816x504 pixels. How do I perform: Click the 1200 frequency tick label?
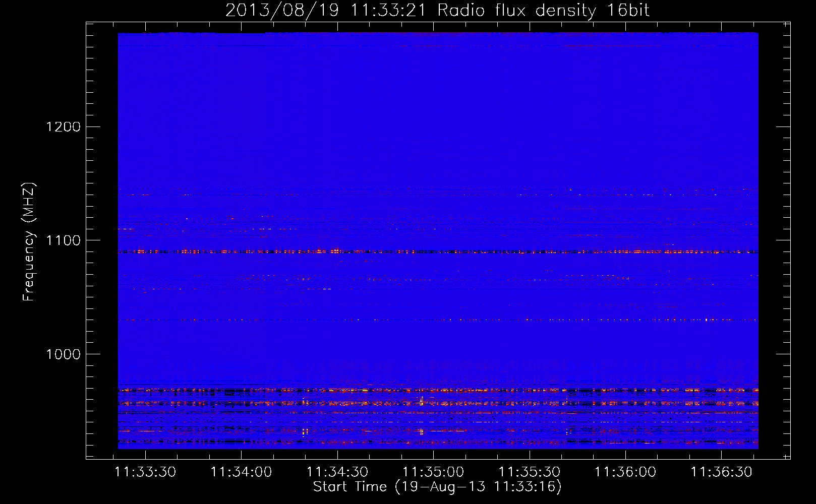pos(63,127)
